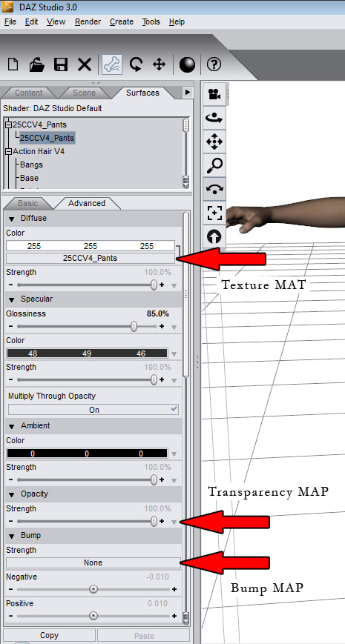Viewport: 345px width, 644px height.
Task: Click the Bump Negative slider handle
Action: [93, 589]
